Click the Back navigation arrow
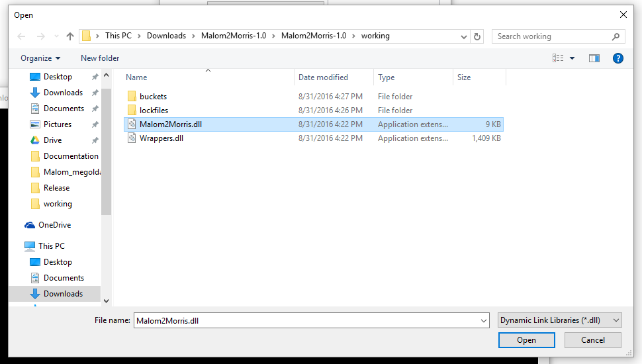642x364 pixels. pyautogui.click(x=21, y=36)
